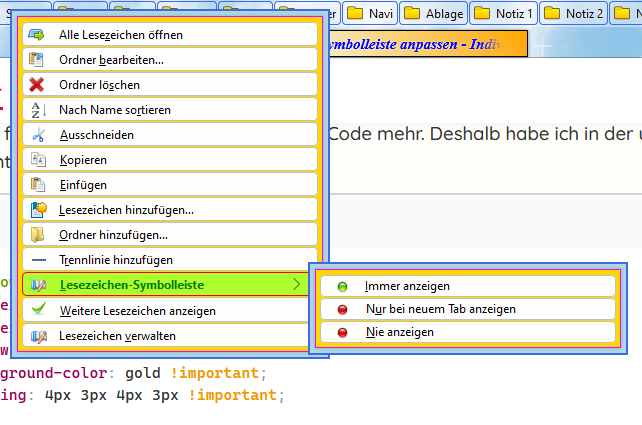Click the folder icon of Ablage bookmark
Image resolution: width=642 pixels, height=425 pixels.
(412, 14)
